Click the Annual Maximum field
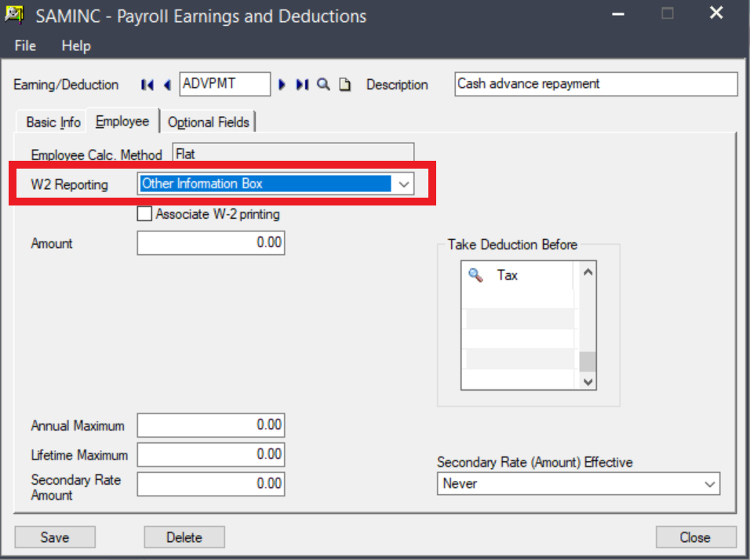Viewport: 750px width, 560px height. click(x=211, y=425)
